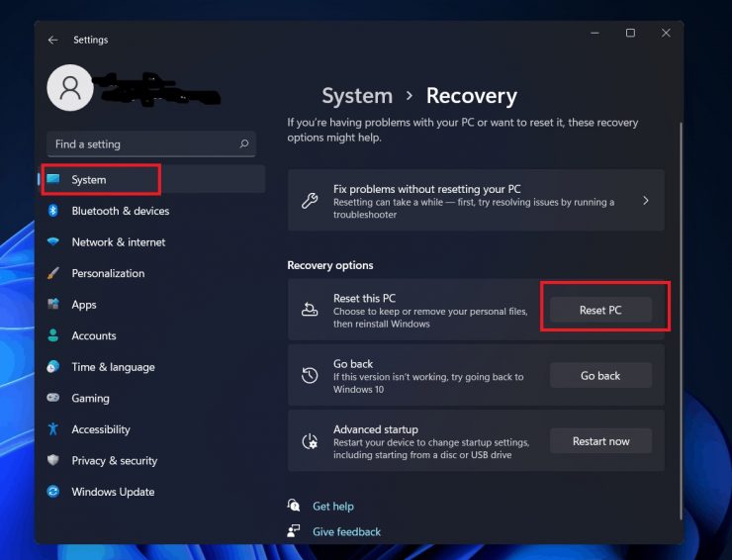Click the user profile avatar
This screenshot has width=732, height=560.
(70, 88)
